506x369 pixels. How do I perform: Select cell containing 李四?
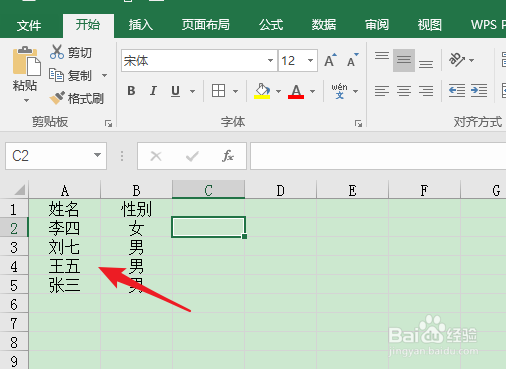click(x=65, y=228)
